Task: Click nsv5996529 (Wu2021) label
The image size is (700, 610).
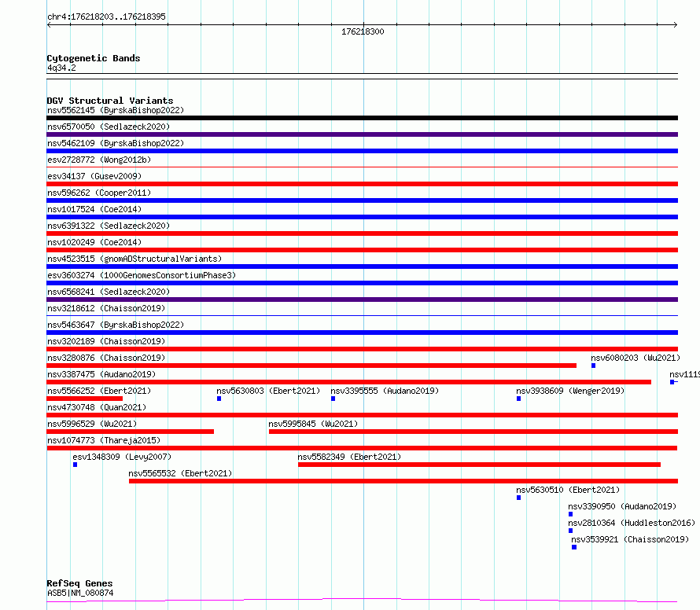Action: (x=92, y=424)
